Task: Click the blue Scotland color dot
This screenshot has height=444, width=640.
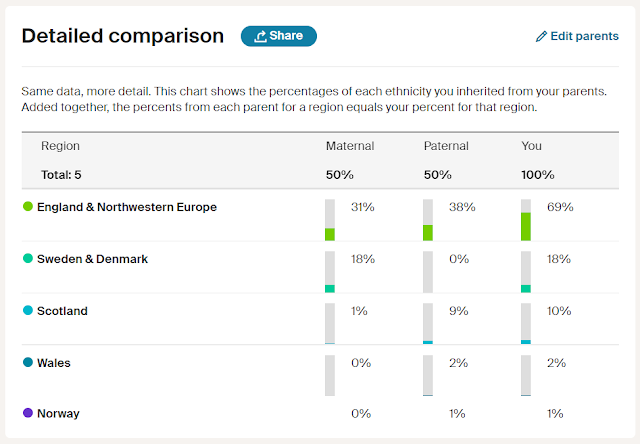Action: [x=28, y=311]
